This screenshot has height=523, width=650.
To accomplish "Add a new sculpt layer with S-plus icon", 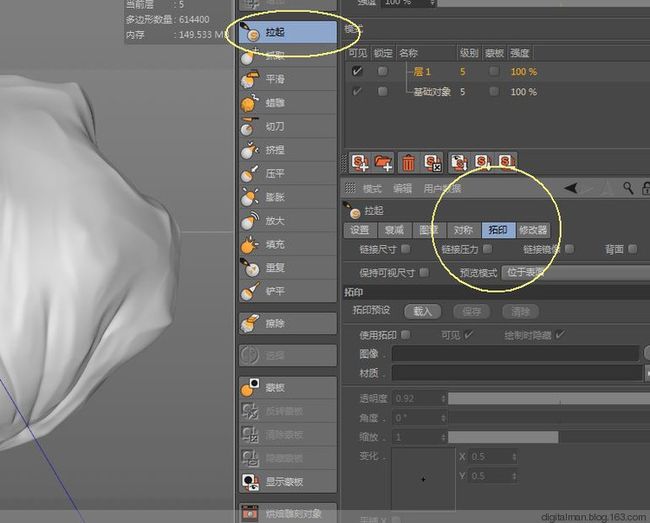I will pyautogui.click(x=360, y=162).
